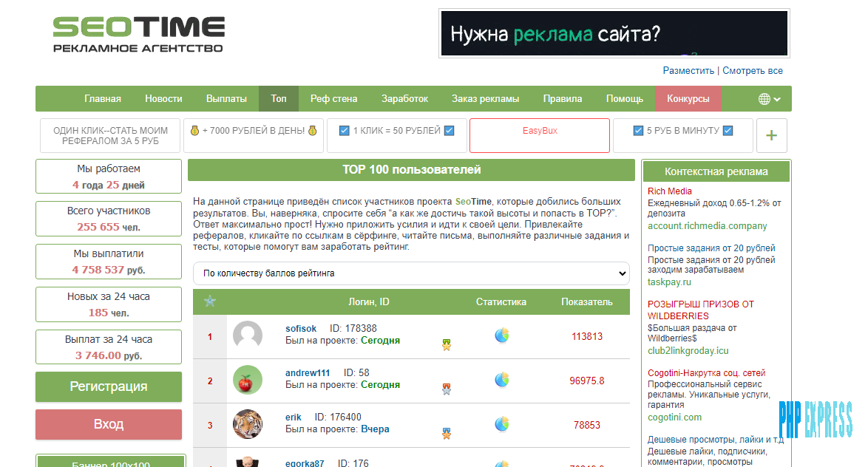Click the SEOTIME logo
The height and width of the screenshot is (467, 868).
coord(139,34)
